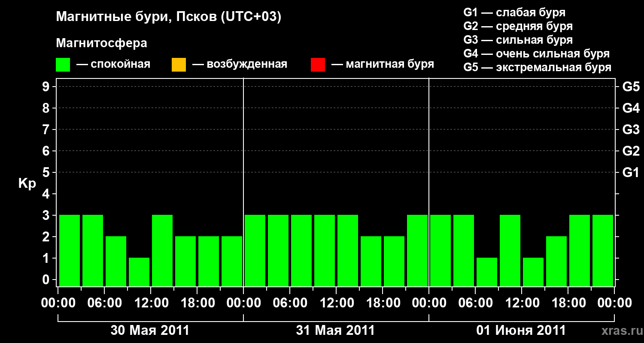Click the final bar of 01 Июня (21:00–00:00)
The image size is (644, 343).
(x=603, y=250)
